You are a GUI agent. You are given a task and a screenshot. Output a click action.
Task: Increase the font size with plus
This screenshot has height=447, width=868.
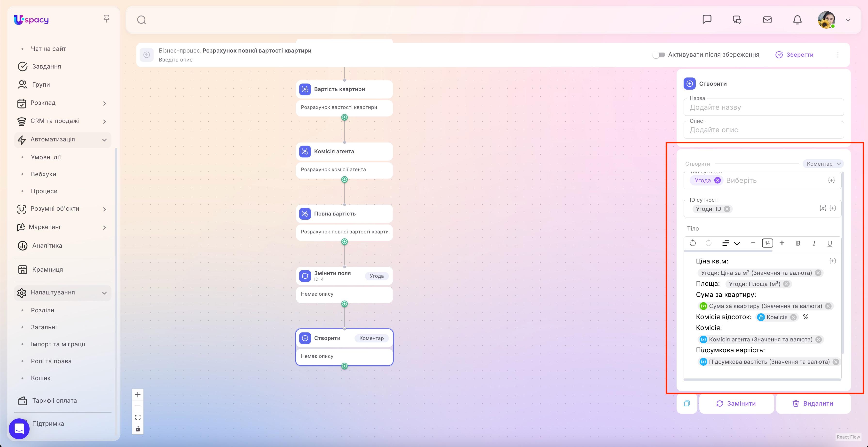pyautogui.click(x=782, y=243)
